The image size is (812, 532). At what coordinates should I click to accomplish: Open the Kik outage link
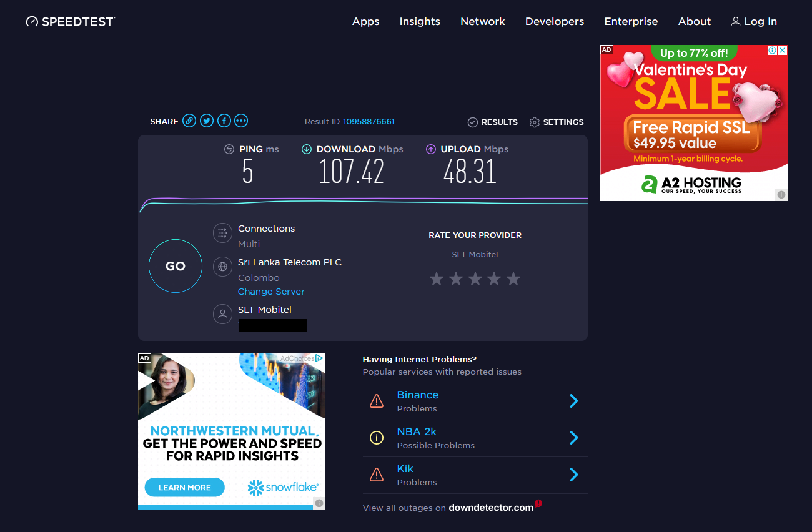coord(405,468)
